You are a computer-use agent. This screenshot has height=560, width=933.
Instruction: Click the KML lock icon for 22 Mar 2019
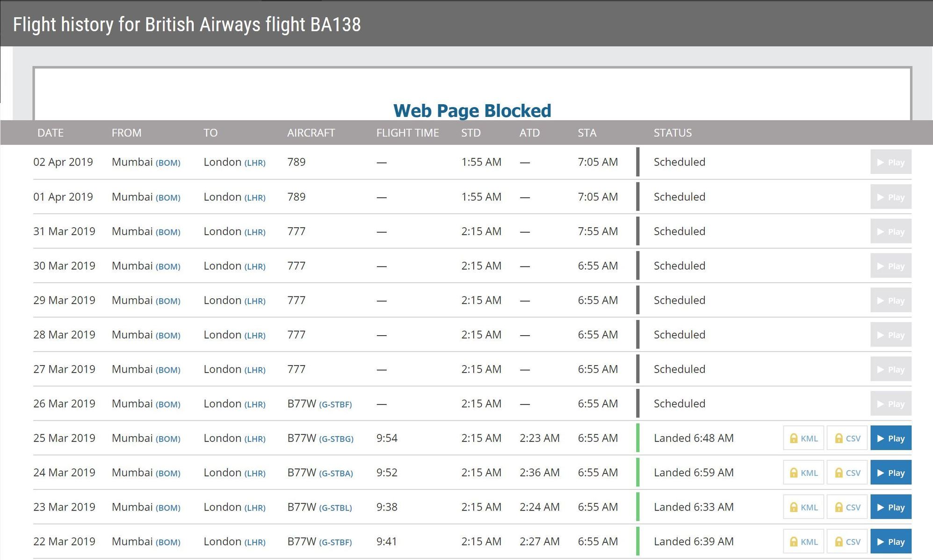pos(794,541)
